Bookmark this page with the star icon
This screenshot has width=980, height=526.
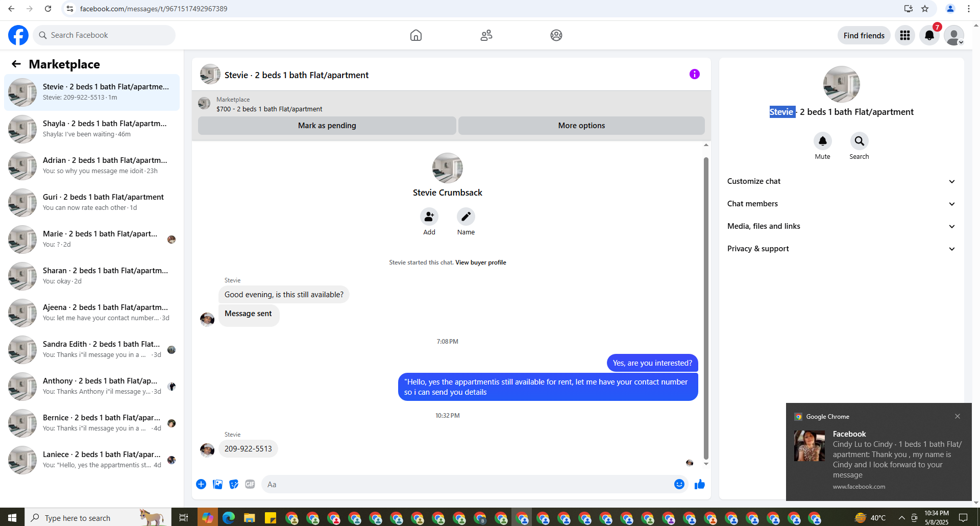click(925, 9)
